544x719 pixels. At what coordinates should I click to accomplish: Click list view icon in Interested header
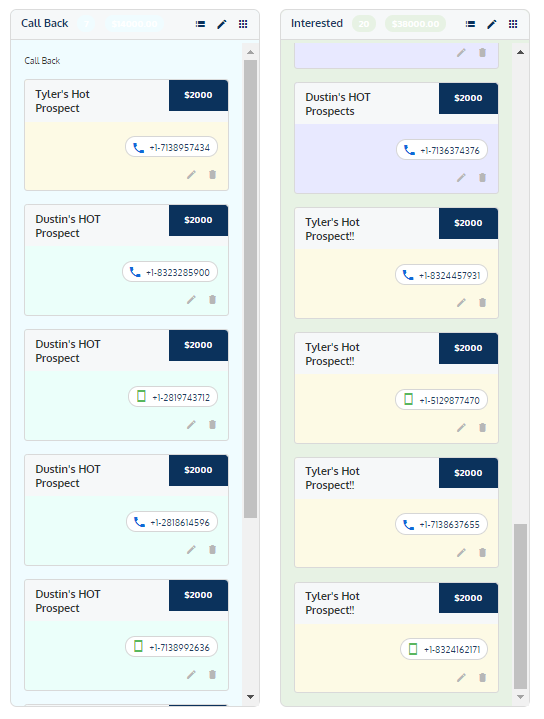coord(470,24)
